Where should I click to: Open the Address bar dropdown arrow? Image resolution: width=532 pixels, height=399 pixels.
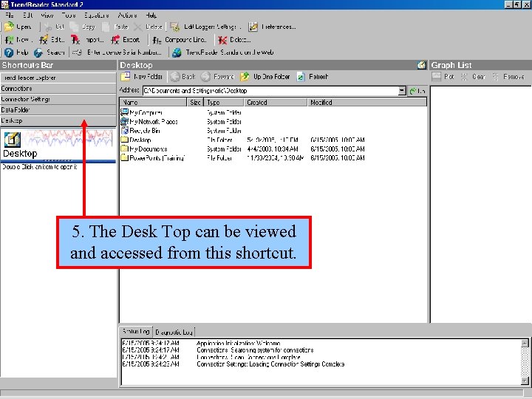[x=402, y=91]
